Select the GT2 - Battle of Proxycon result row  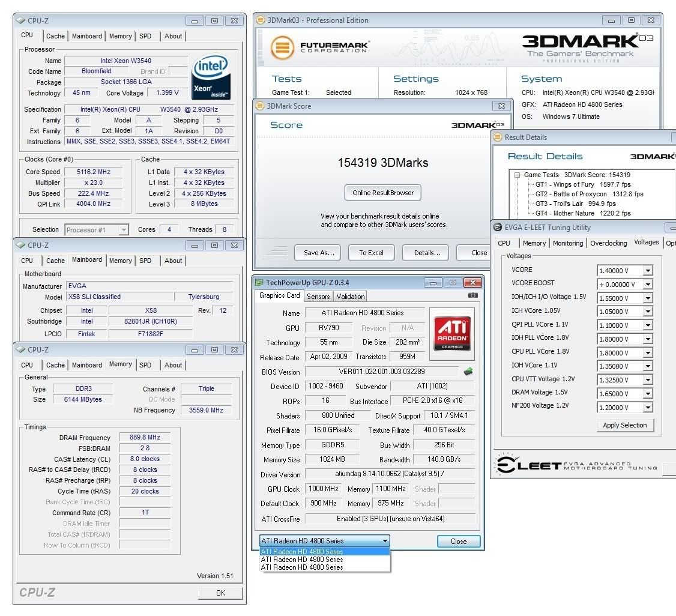tap(590, 194)
